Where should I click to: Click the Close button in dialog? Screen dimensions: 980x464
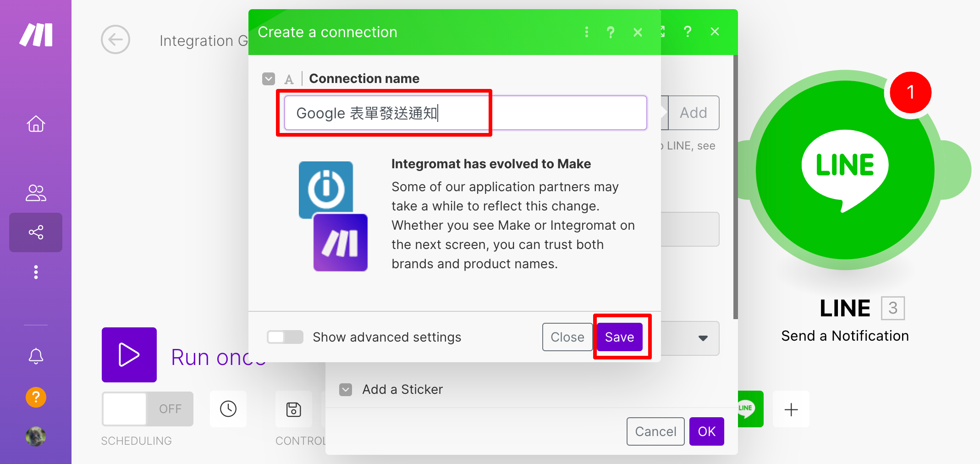[567, 337]
